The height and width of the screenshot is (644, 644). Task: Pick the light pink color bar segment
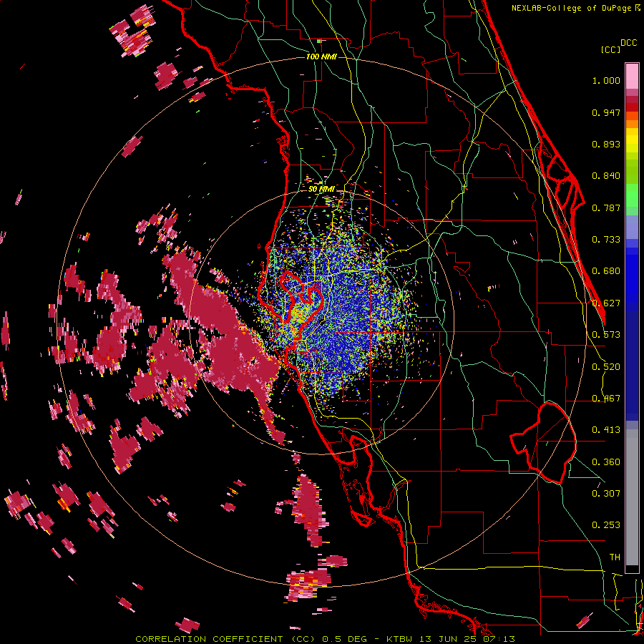point(632,76)
